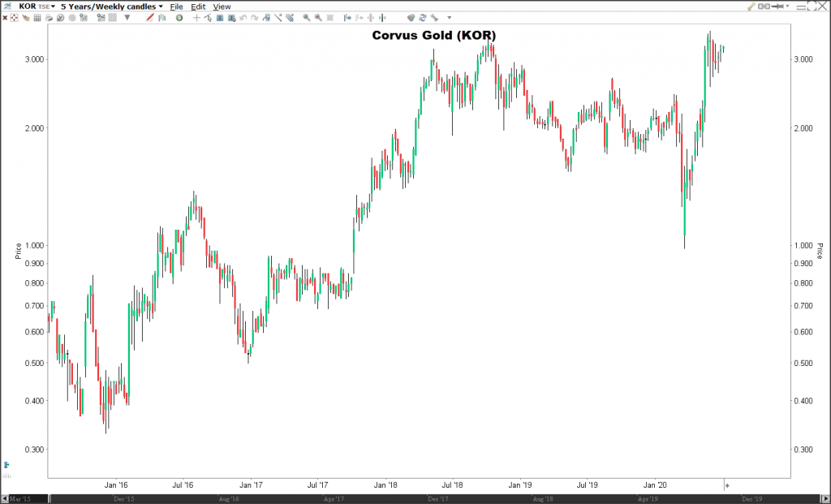Click the Apr '19 marker on bottom timeline
831x504 pixels.
[648, 499]
